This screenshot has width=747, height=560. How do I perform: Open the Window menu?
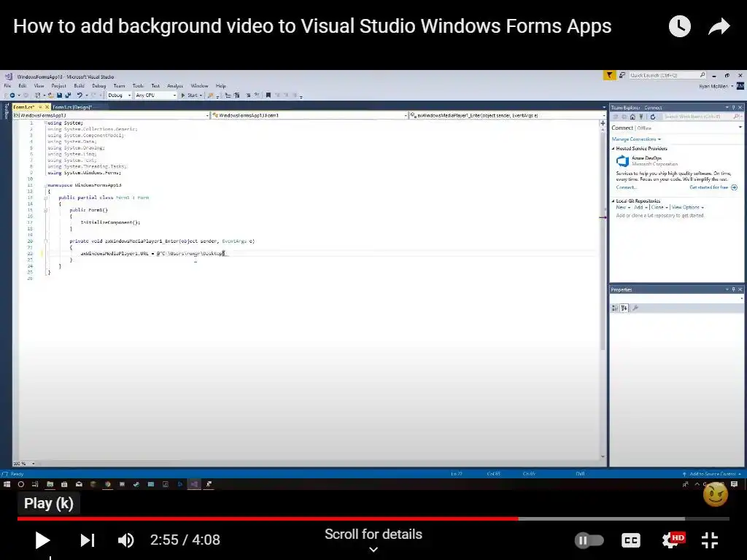tap(199, 86)
